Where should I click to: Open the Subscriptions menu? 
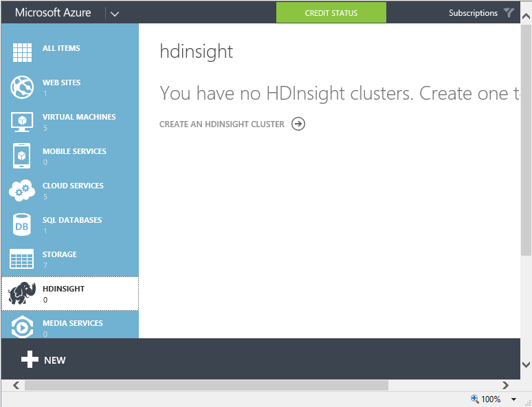click(473, 13)
